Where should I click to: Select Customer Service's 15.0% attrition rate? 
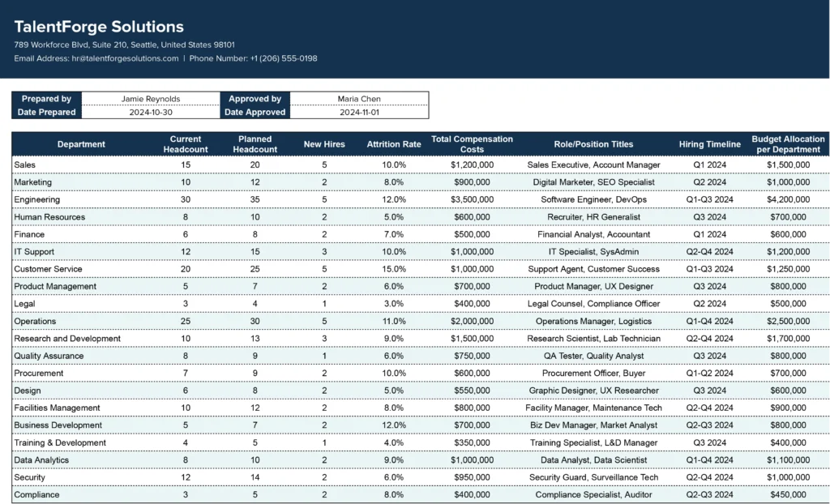point(394,269)
